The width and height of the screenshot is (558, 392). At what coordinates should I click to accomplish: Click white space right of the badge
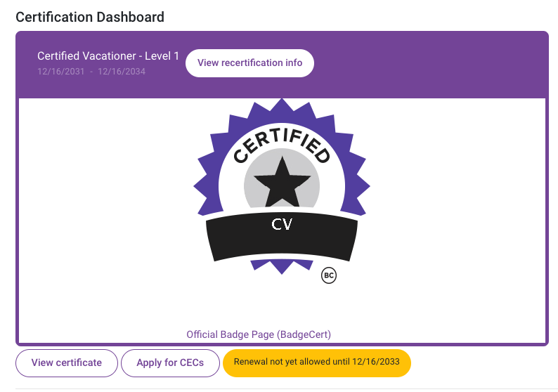click(x=464, y=211)
